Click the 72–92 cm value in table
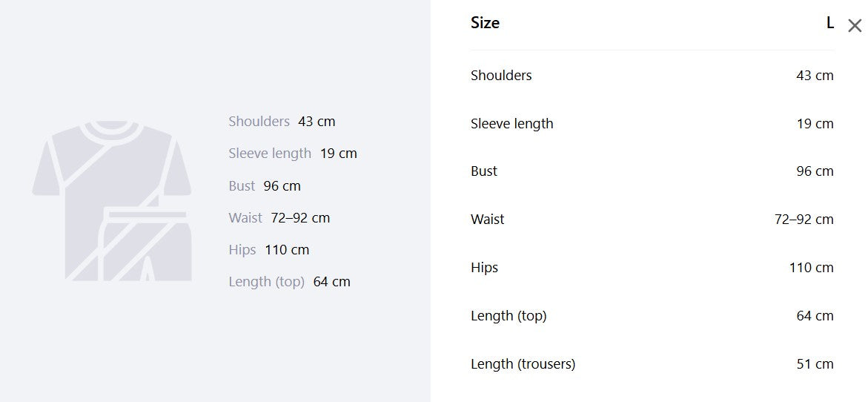The height and width of the screenshot is (402, 868). pos(804,220)
